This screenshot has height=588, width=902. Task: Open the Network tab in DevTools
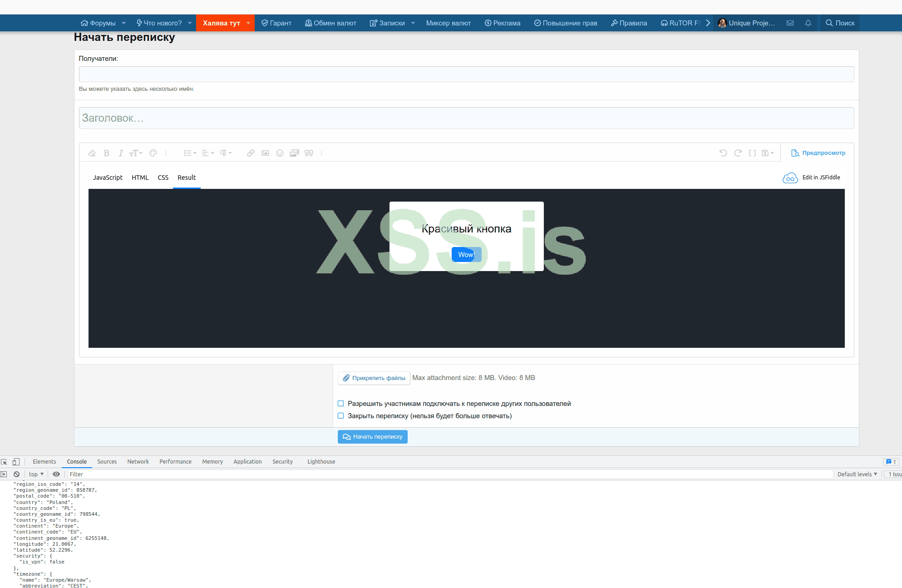(138, 461)
